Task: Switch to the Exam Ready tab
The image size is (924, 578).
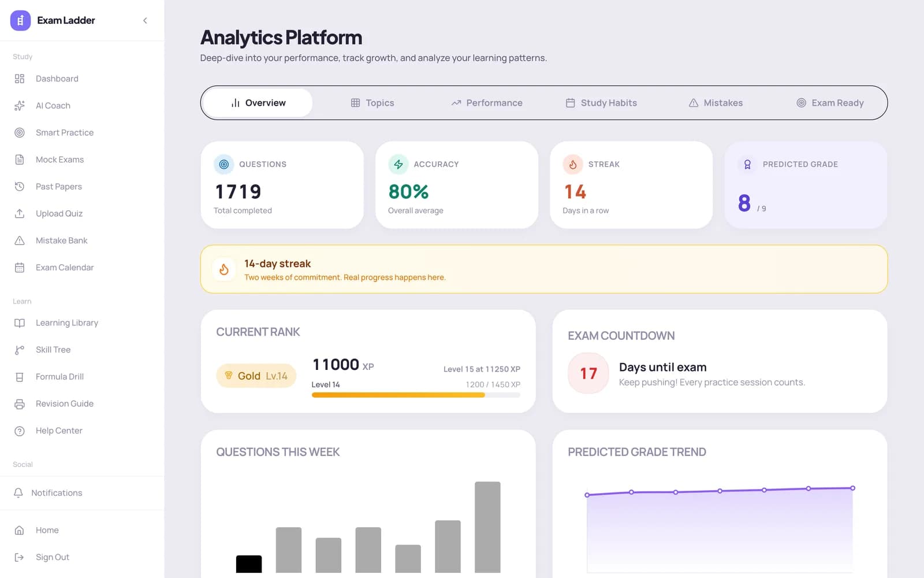Action: 830,103
